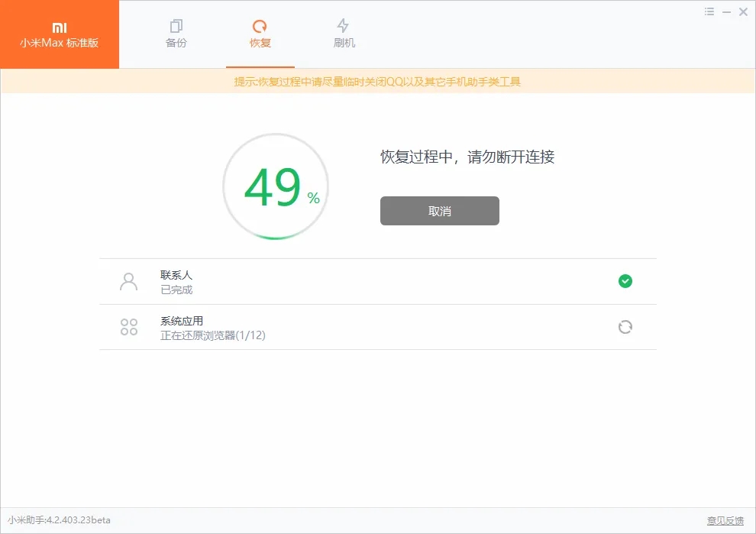Viewport: 756px width, 534px height.
Task: Click the orange warning banner about QQ
Action: (x=378, y=81)
